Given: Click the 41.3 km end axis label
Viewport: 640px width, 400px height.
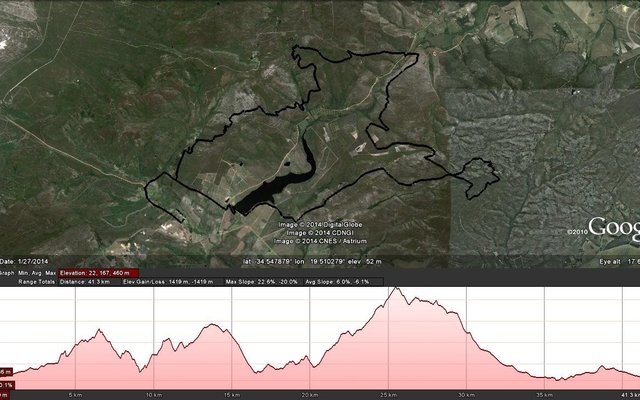Looking at the screenshot, I should pos(630,395).
